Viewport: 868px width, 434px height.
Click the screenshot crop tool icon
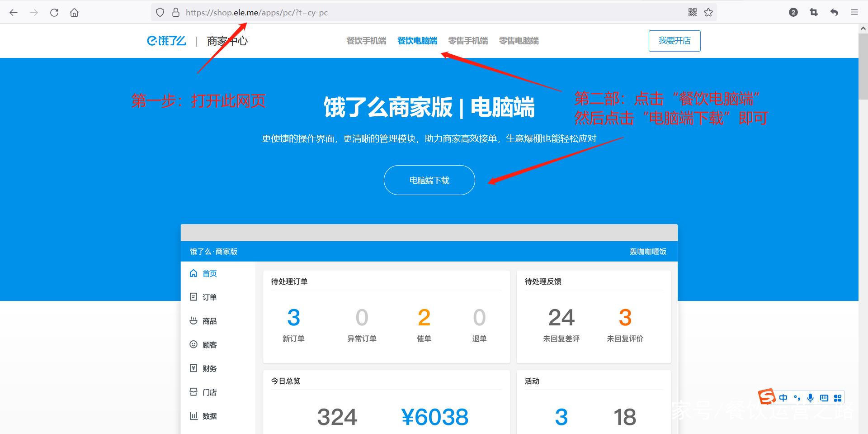(x=814, y=12)
